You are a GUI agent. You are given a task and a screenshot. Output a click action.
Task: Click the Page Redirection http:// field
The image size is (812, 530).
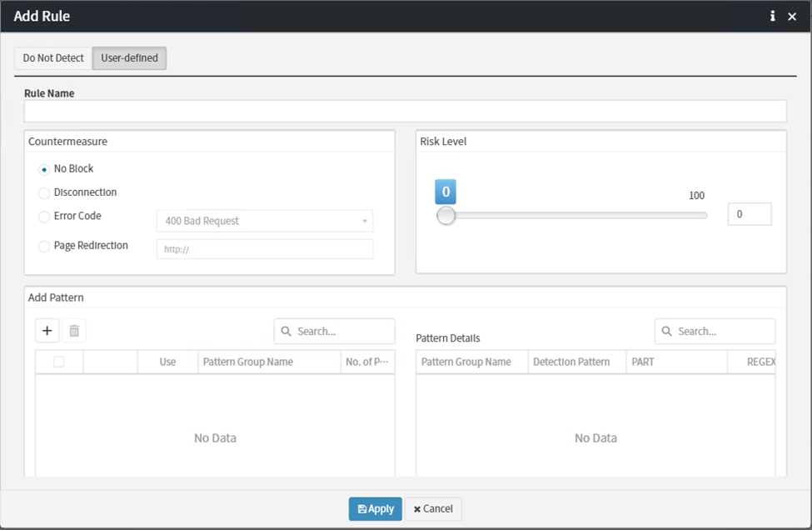click(x=264, y=249)
